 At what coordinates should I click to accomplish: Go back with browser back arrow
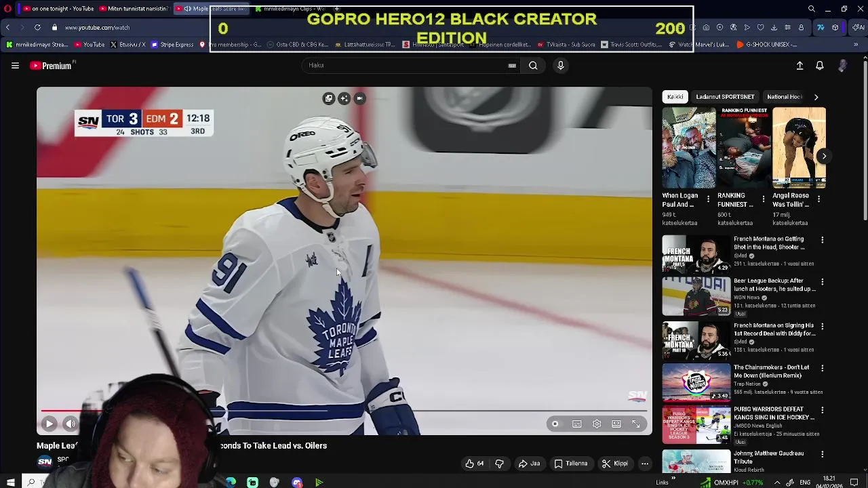7,28
